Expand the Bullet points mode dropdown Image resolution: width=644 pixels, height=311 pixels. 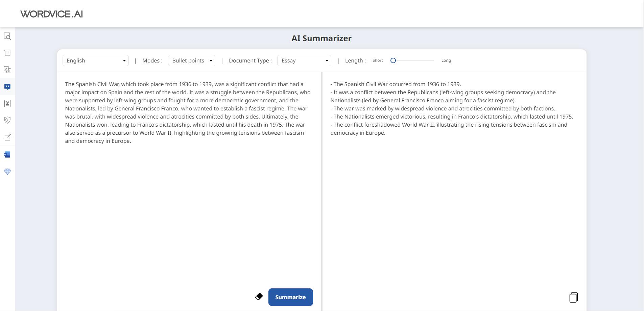click(x=191, y=60)
